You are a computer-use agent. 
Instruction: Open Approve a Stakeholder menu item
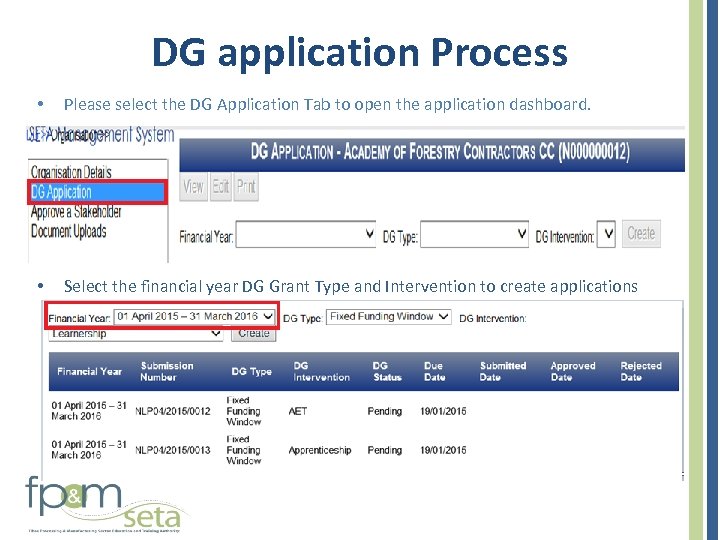(76, 212)
